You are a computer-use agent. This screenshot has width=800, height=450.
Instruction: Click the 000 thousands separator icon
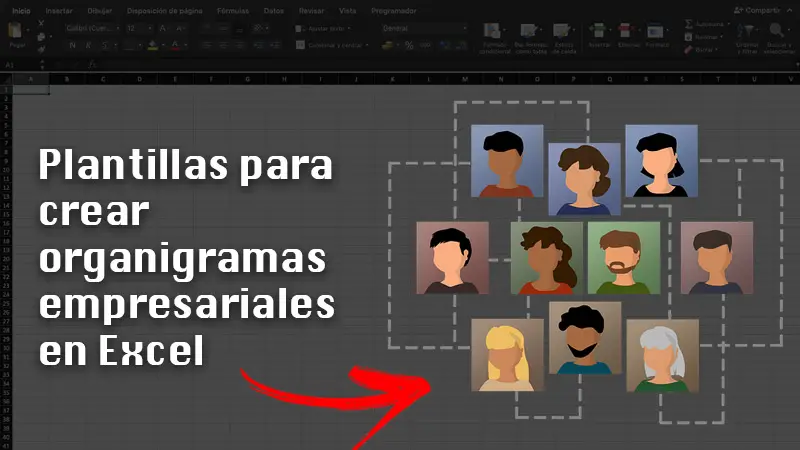click(425, 45)
